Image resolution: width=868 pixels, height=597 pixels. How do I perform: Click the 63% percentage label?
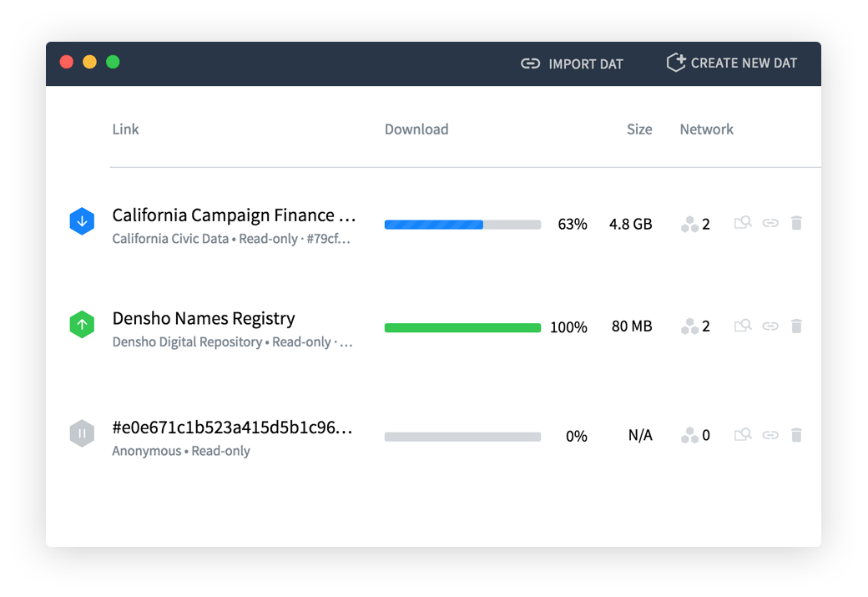573,224
